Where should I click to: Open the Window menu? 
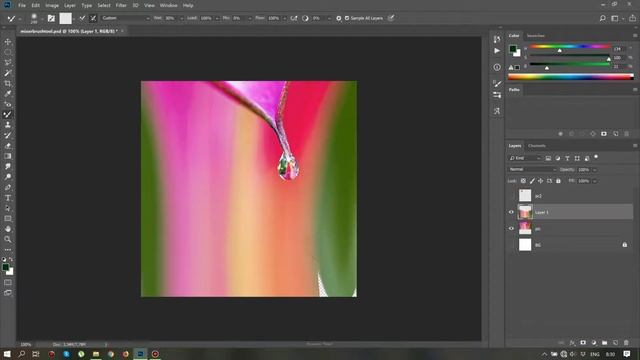coord(169,5)
